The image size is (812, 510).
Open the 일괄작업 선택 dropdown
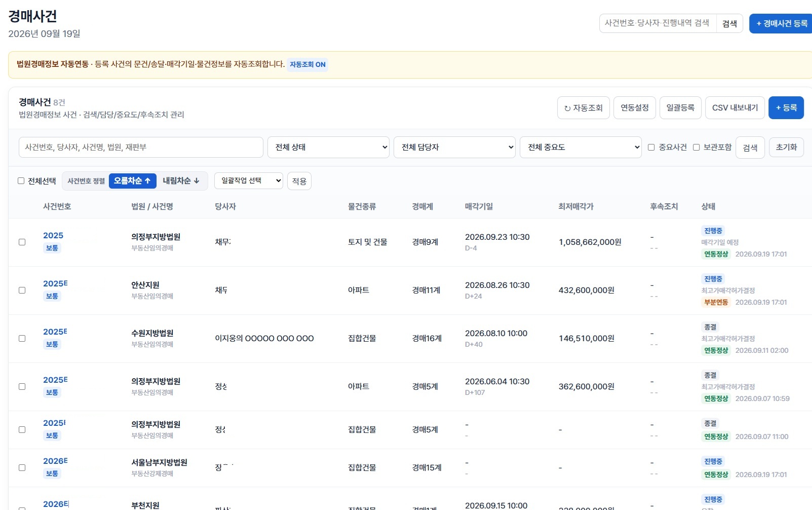click(x=249, y=180)
